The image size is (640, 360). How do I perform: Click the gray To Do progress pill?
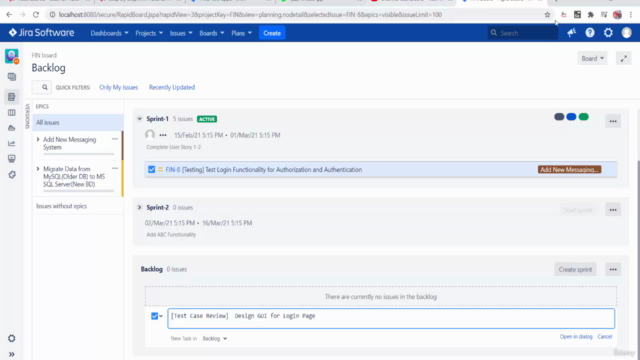[x=559, y=117]
